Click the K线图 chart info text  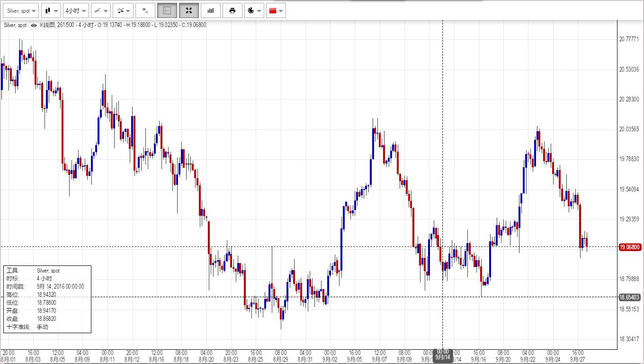click(123, 25)
